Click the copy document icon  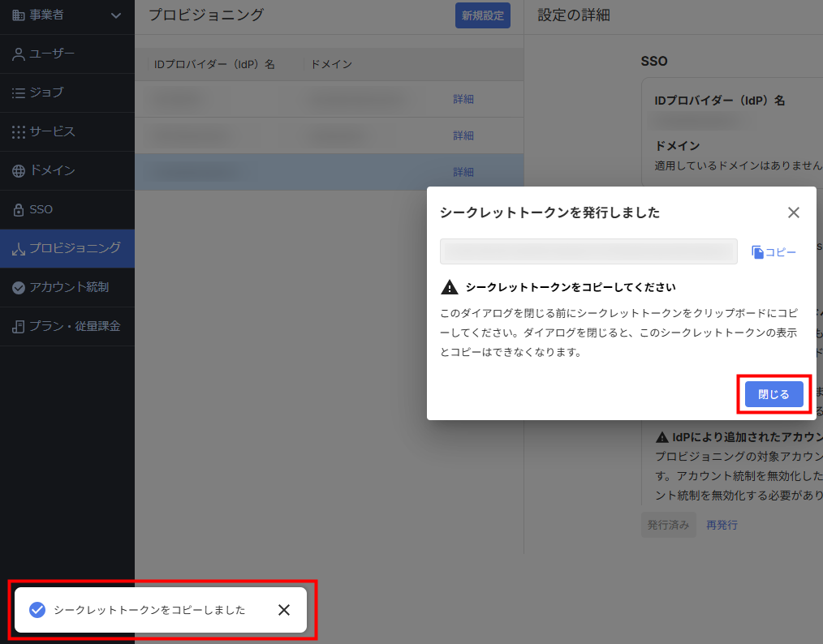click(x=757, y=252)
